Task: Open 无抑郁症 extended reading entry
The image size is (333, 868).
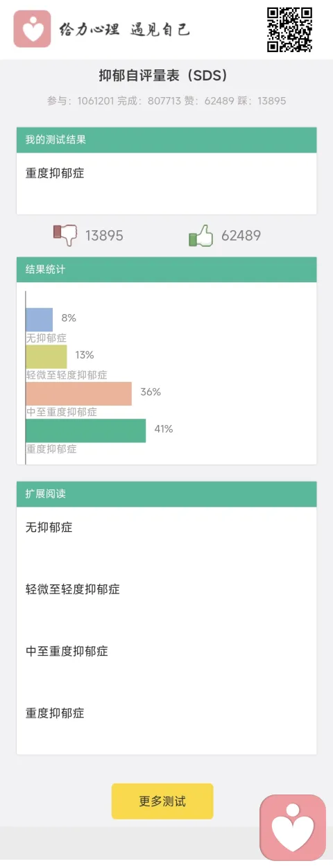Action: (166, 528)
